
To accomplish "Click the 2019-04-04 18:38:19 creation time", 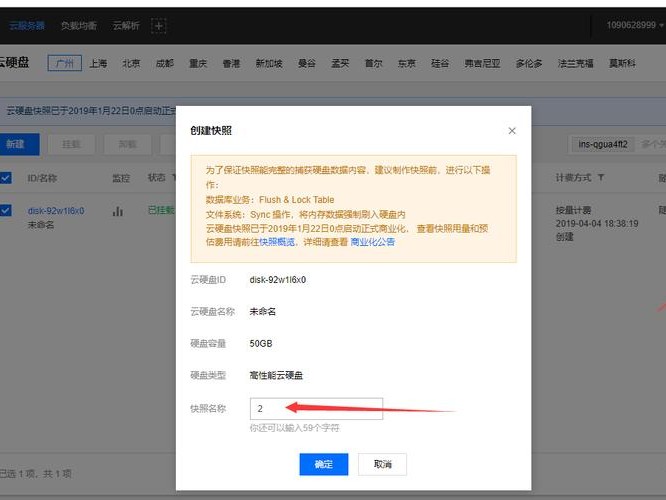I will tap(597, 223).
